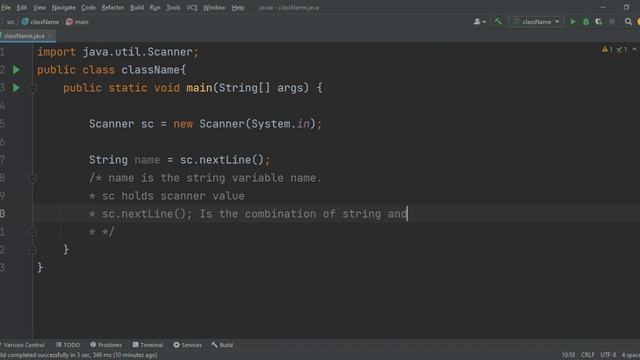Click 'name is the string variable name.' comment

(215, 178)
